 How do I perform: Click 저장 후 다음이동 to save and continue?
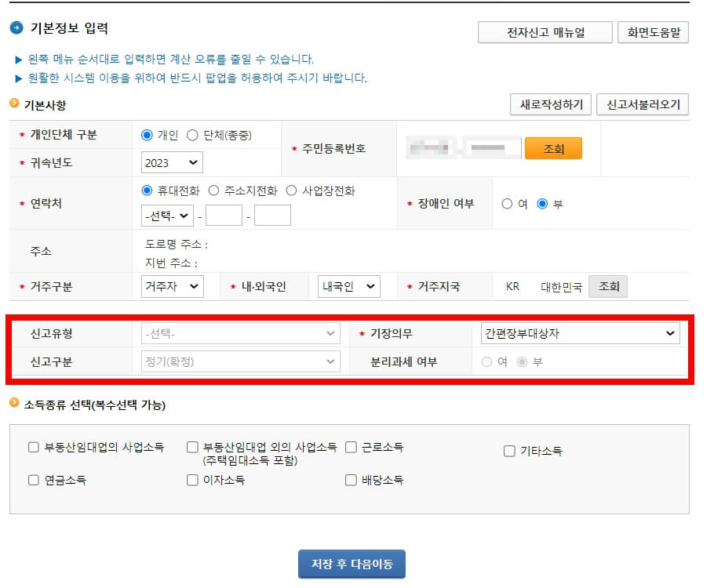click(352, 563)
